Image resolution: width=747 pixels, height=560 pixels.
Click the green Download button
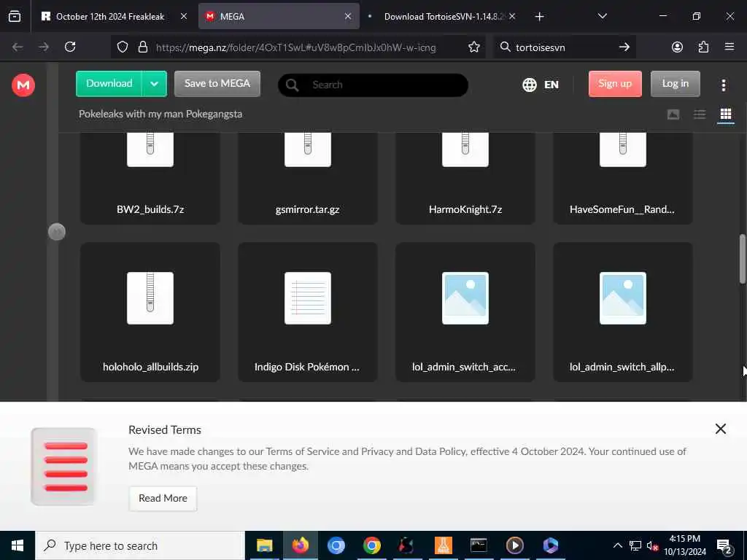[x=109, y=84]
